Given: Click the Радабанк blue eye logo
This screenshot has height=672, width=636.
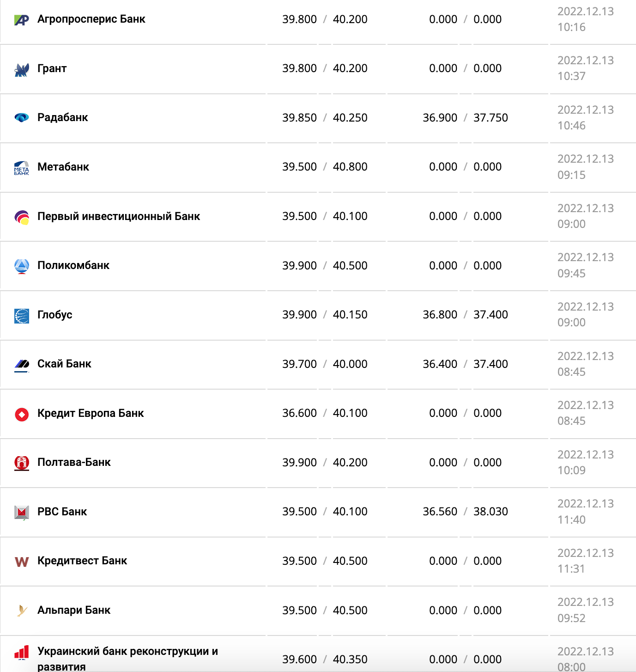Looking at the screenshot, I should pos(22,118).
